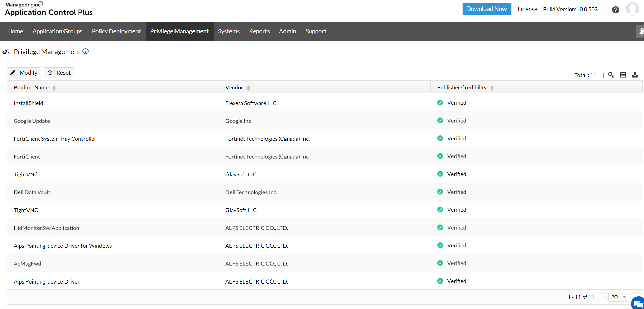Switch to Policy Deployment tab

116,31
